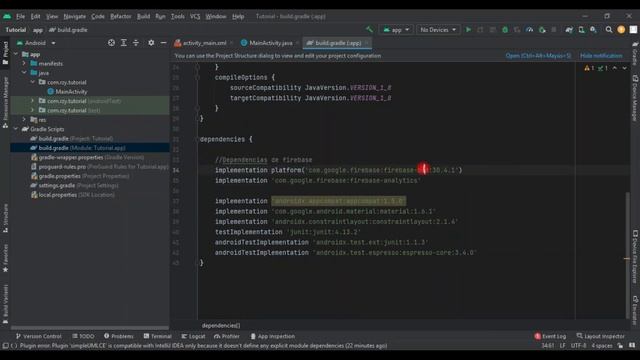Click the Open Project Structure link
The height and width of the screenshot is (360, 640).
(538, 56)
